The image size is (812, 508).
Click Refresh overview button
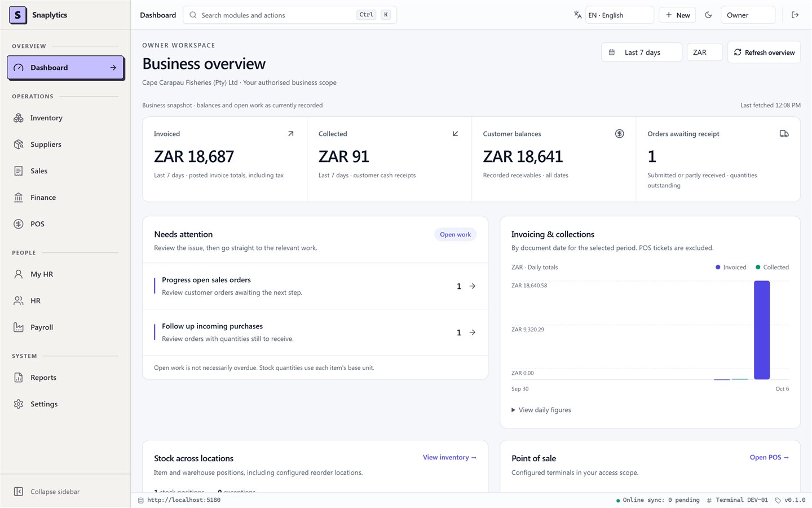click(x=764, y=52)
